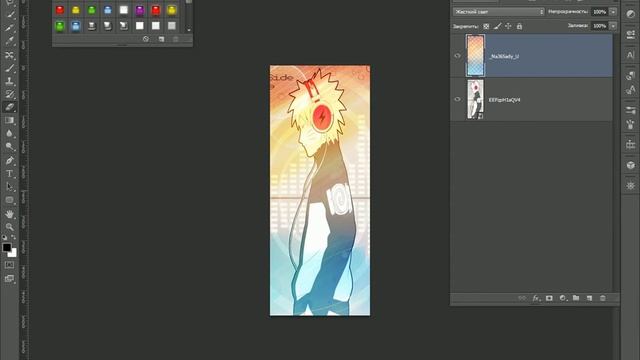Screen dimensions: 640x360
Task: Select the Clone Stamp tool
Action: pyautogui.click(x=9, y=81)
